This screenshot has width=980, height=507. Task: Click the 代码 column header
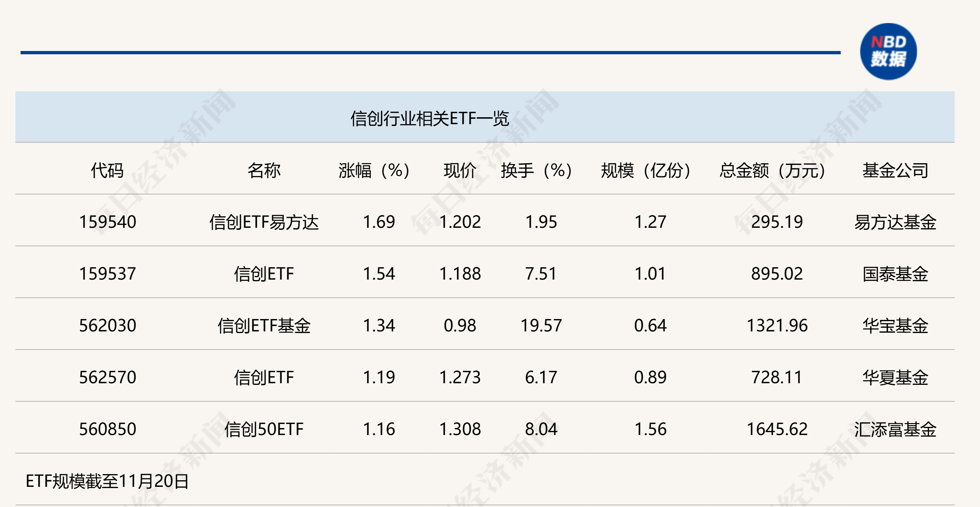click(107, 170)
